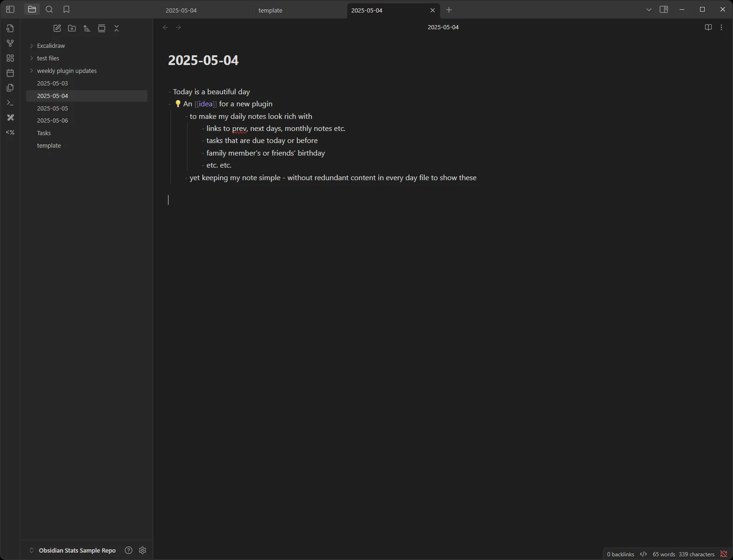Create a new note icon
733x560 pixels.
click(x=57, y=28)
